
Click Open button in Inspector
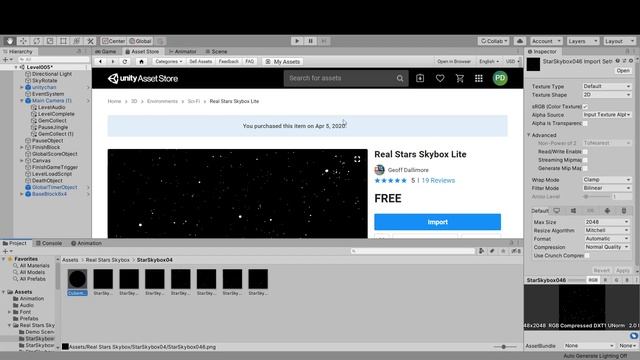click(x=623, y=71)
